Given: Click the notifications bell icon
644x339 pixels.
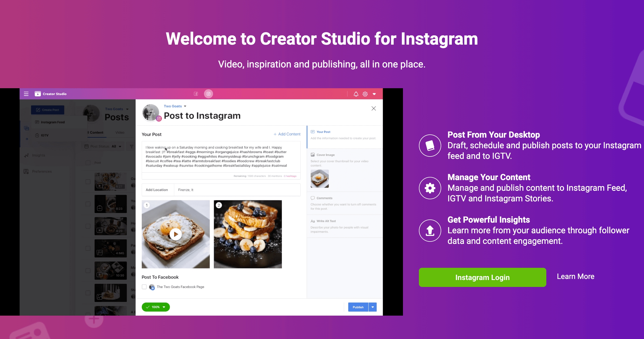Looking at the screenshot, I should click(x=355, y=94).
